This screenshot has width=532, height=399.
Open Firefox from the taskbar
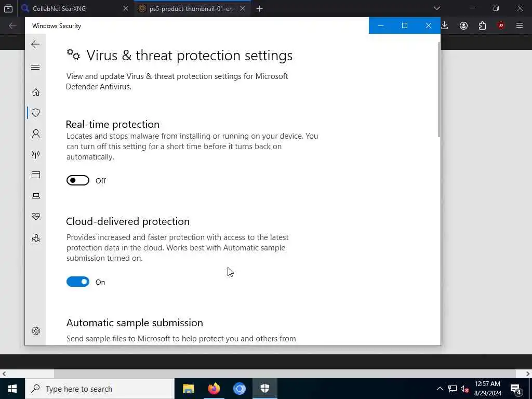[x=214, y=389]
